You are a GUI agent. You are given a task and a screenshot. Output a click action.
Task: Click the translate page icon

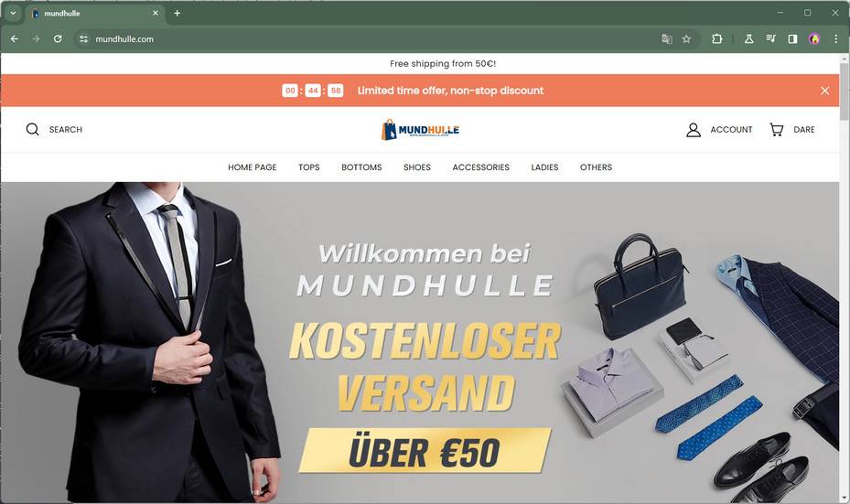click(x=667, y=39)
